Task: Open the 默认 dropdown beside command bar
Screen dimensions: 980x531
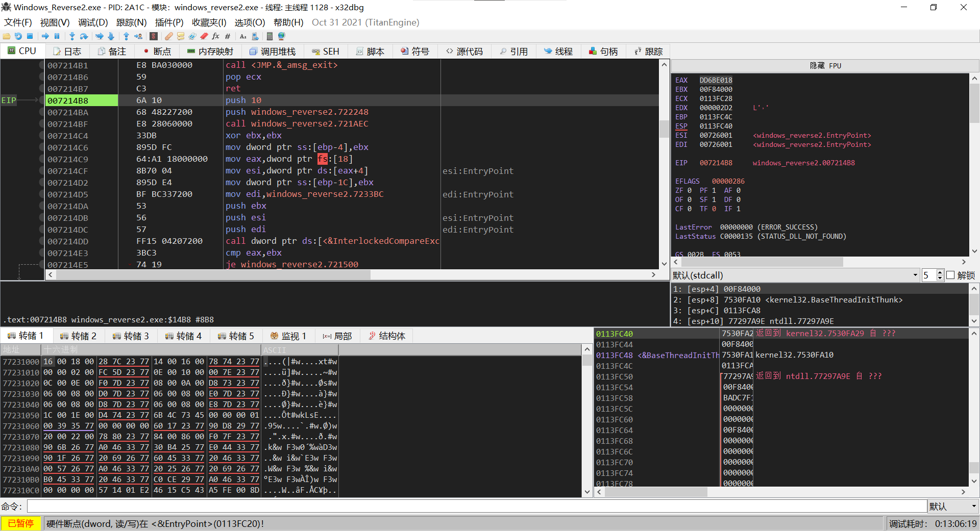Action: click(952, 506)
